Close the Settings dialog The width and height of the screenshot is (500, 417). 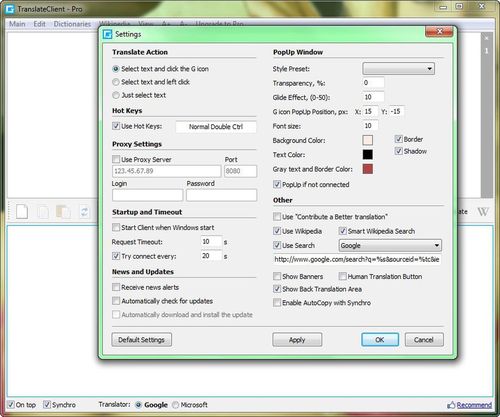tap(439, 32)
